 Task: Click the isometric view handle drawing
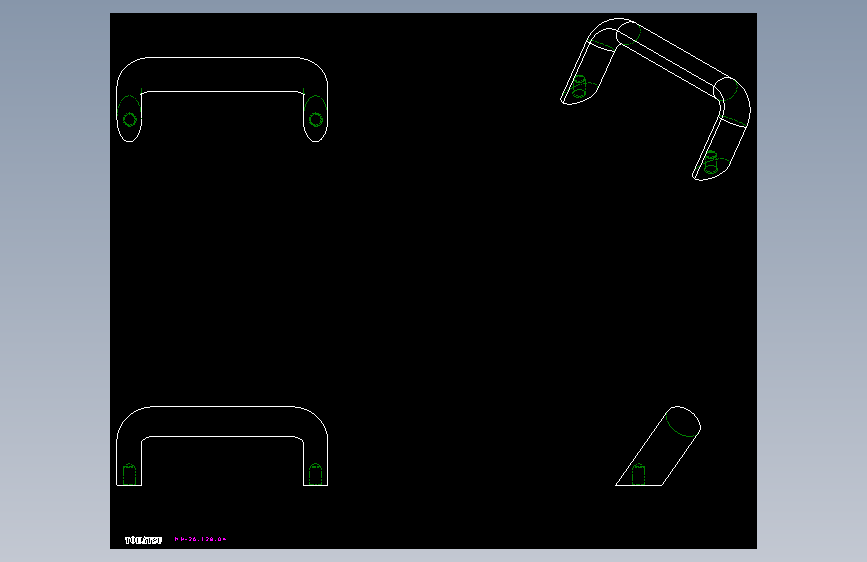click(x=655, y=100)
